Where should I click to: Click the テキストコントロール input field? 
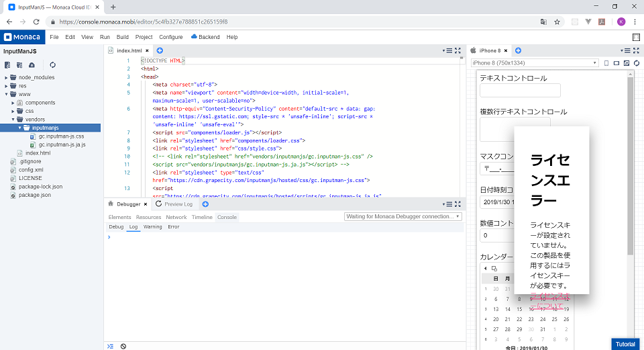pos(520,91)
